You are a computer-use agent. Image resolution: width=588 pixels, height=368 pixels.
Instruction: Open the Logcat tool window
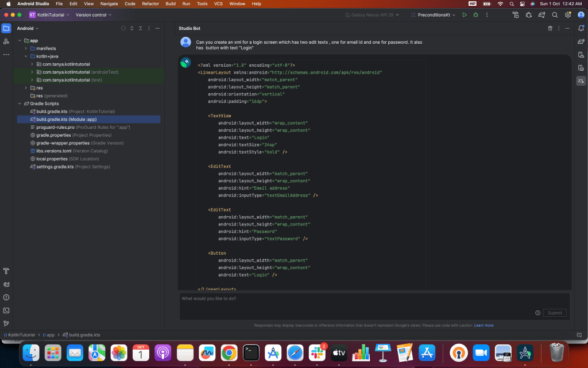6,284
